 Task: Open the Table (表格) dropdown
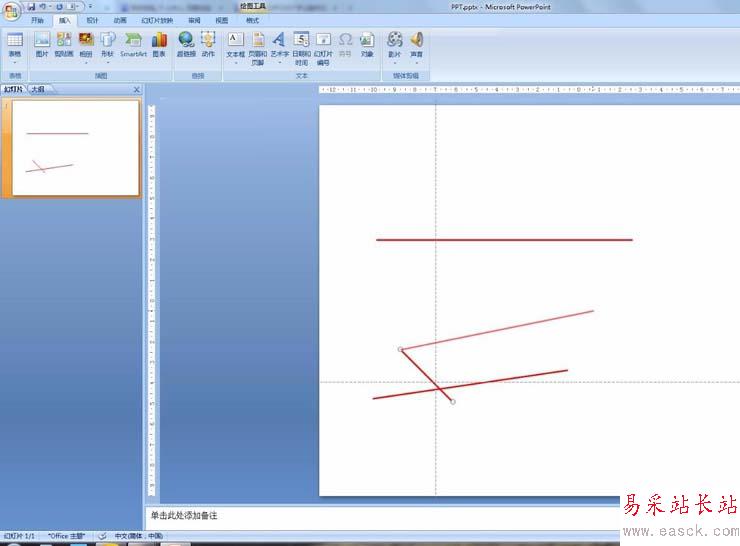15,48
